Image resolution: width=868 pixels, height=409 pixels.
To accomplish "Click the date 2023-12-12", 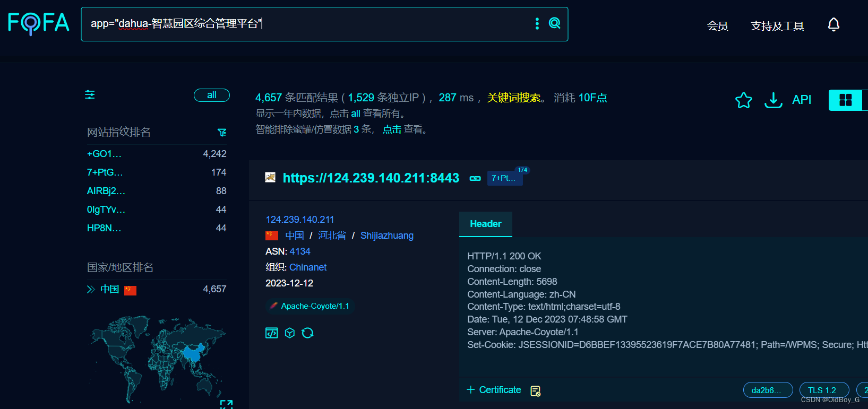I will coord(289,283).
